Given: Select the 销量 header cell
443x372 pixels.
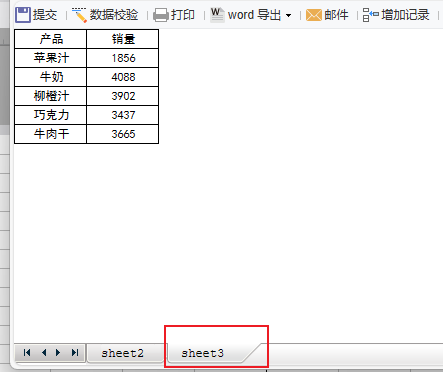Looking at the screenshot, I should pos(123,39).
